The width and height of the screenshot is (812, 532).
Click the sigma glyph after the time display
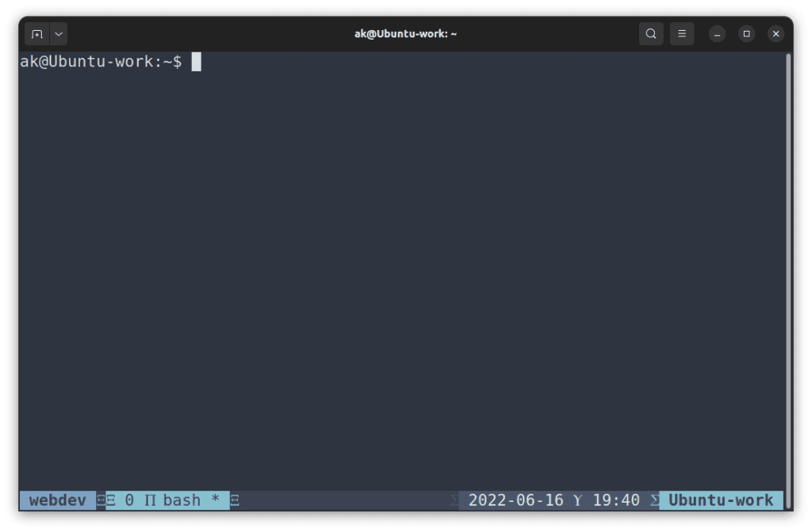(x=653, y=499)
